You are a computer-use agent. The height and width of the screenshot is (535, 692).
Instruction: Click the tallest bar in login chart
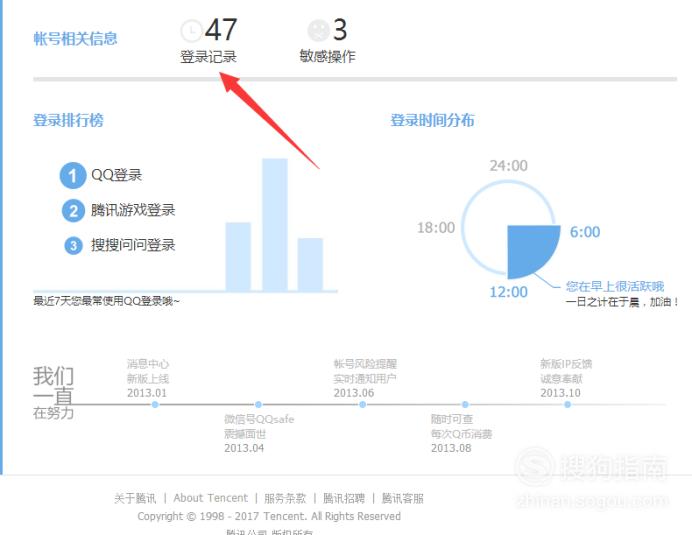point(275,224)
